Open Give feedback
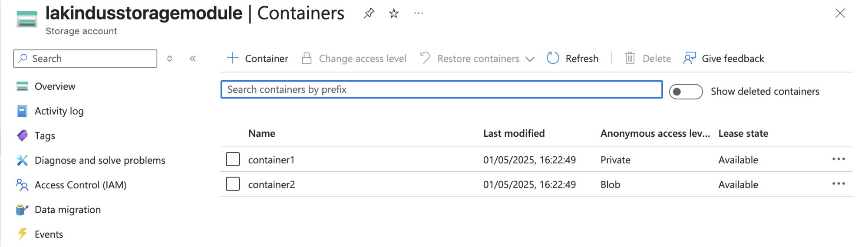Image resolution: width=868 pixels, height=247 pixels. click(x=724, y=59)
